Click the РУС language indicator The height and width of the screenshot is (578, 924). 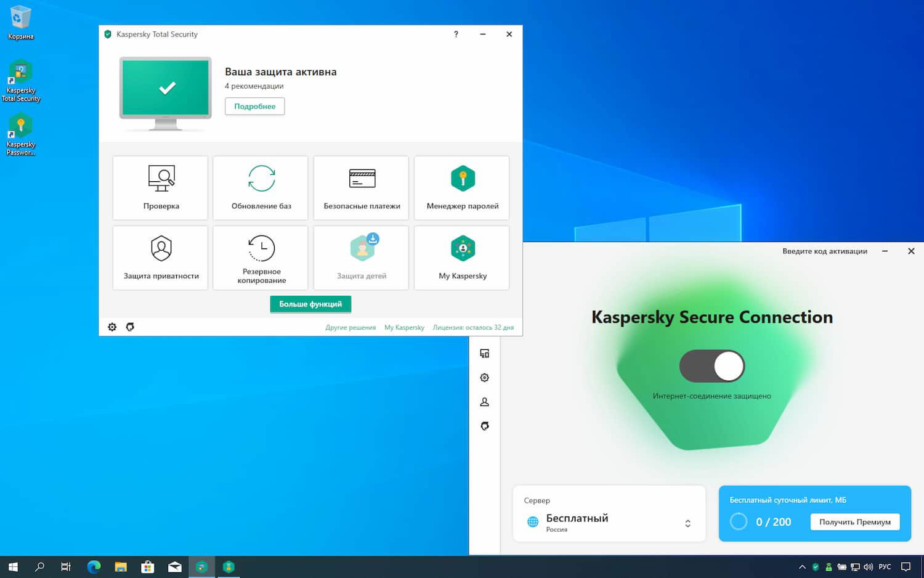[885, 567]
